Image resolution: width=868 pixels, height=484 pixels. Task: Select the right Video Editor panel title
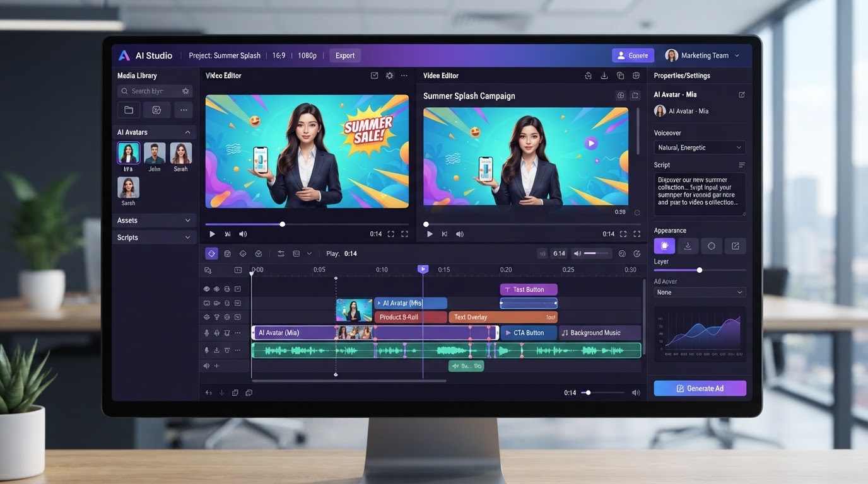[x=441, y=76]
